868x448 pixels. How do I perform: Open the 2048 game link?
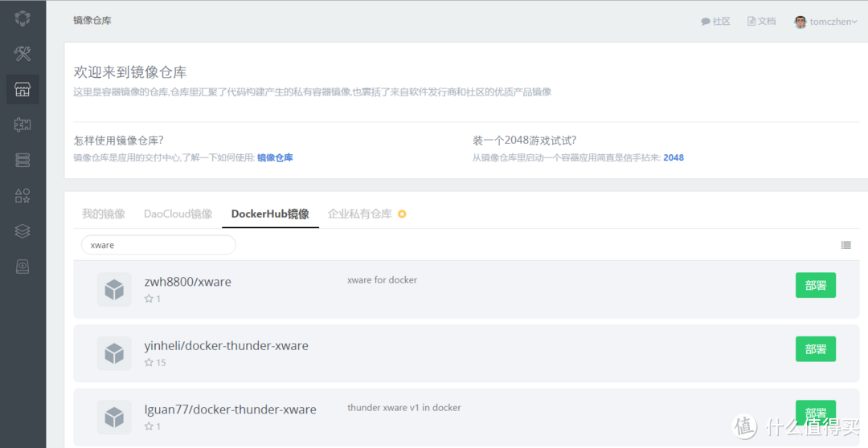[674, 157]
